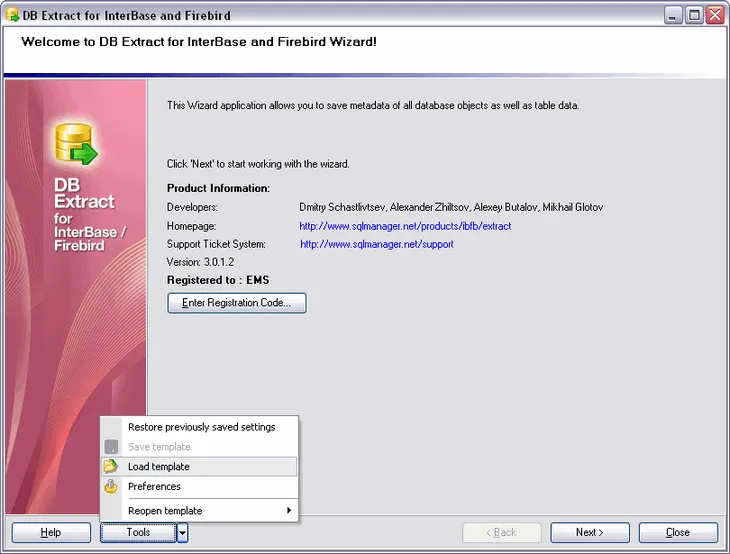
Task: Close window using title bar X
Action: [716, 15]
